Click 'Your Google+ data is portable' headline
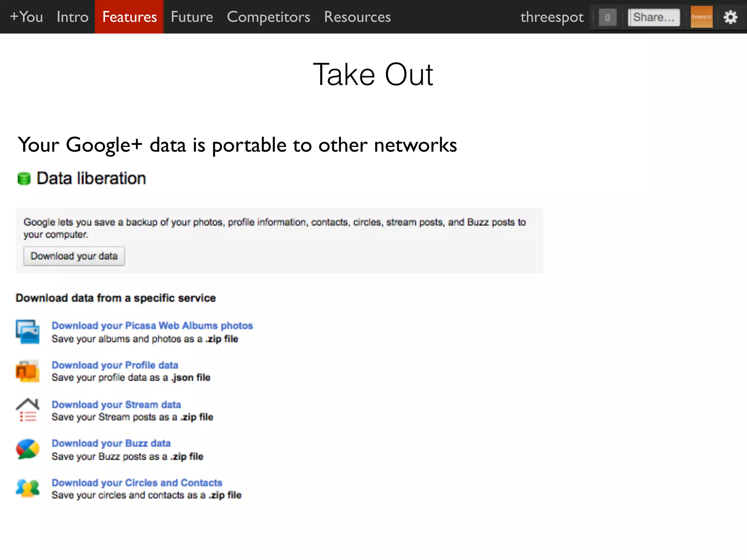Viewport: 747px width, 560px height. (237, 145)
